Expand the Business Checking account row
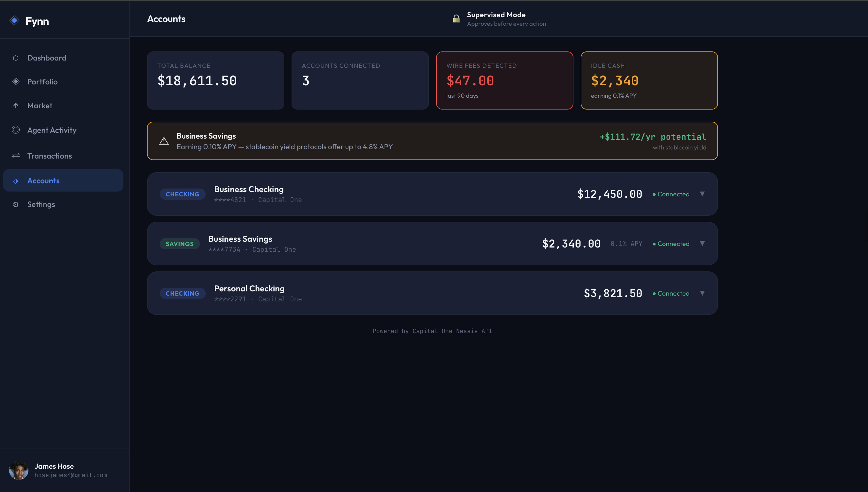Screen dimensions: 868x492 pos(702,194)
